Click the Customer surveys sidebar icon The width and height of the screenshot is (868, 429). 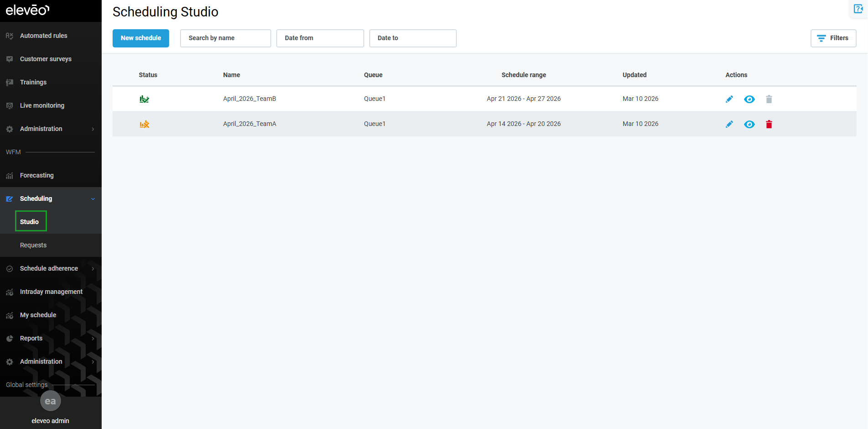point(10,59)
